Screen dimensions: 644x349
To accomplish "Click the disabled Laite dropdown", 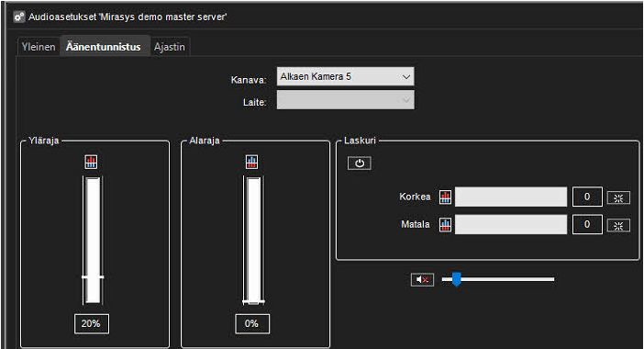I will point(346,100).
